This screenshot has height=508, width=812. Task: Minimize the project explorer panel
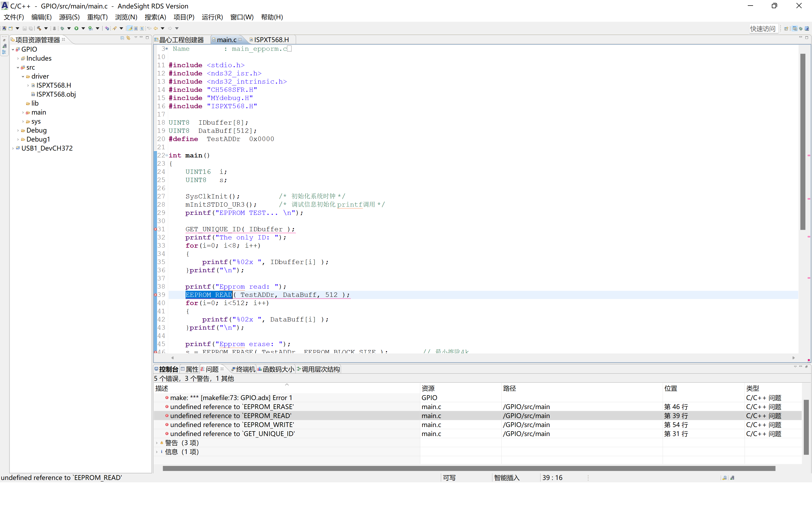point(141,37)
